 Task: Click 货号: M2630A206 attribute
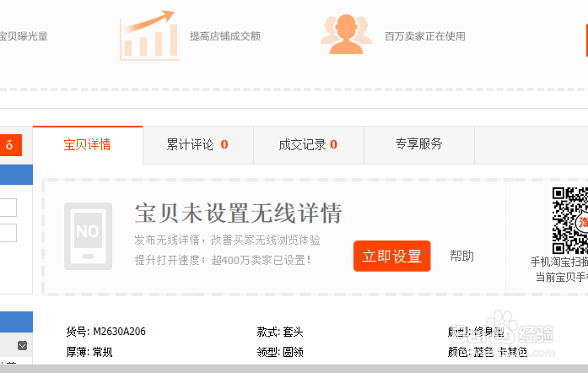coord(105,332)
